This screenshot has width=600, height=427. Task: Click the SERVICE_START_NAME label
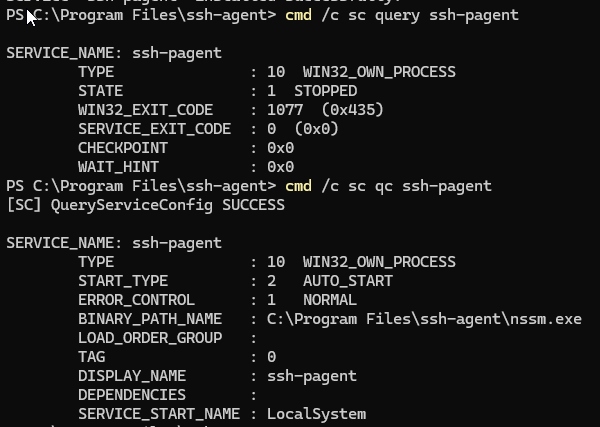(x=159, y=414)
